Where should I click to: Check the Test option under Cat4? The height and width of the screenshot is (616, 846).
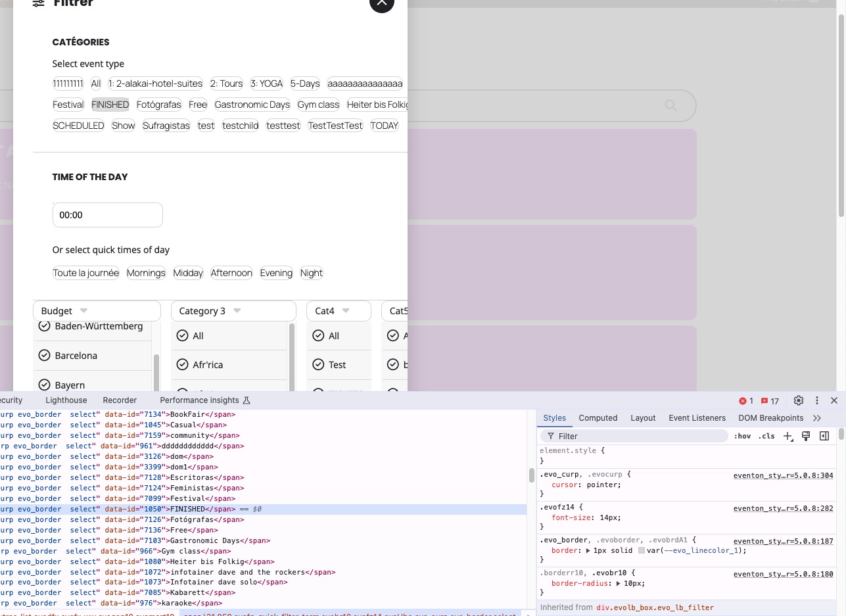click(x=318, y=365)
